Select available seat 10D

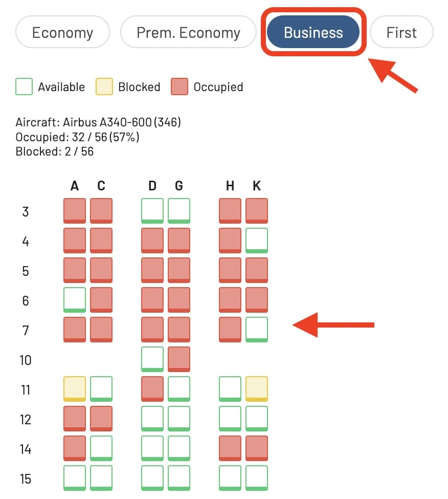click(152, 359)
